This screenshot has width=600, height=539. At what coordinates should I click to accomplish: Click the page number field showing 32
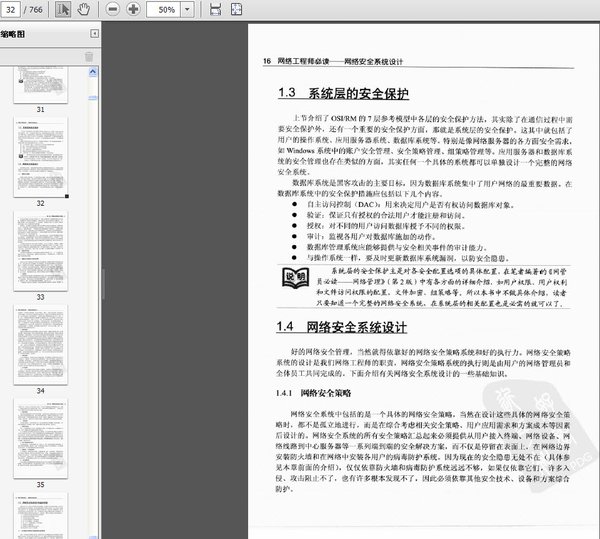point(11,9)
